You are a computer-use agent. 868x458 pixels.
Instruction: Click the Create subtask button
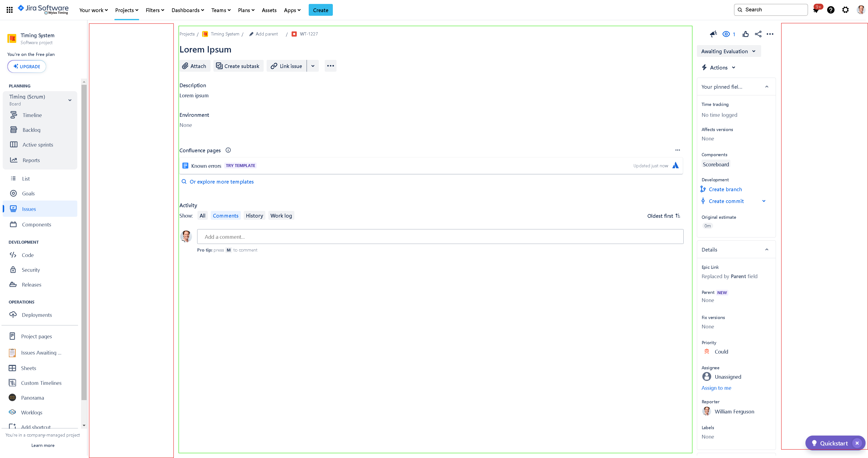click(x=238, y=66)
